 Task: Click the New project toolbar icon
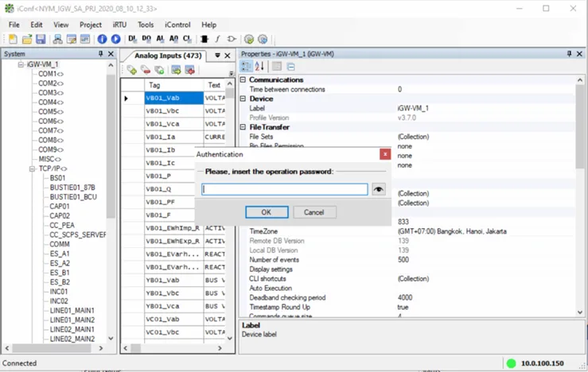click(x=13, y=39)
